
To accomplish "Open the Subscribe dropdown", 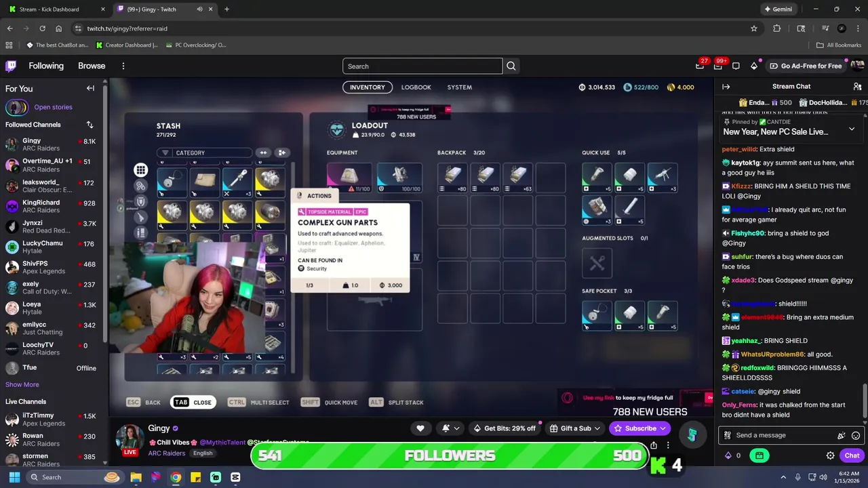I will (x=640, y=428).
